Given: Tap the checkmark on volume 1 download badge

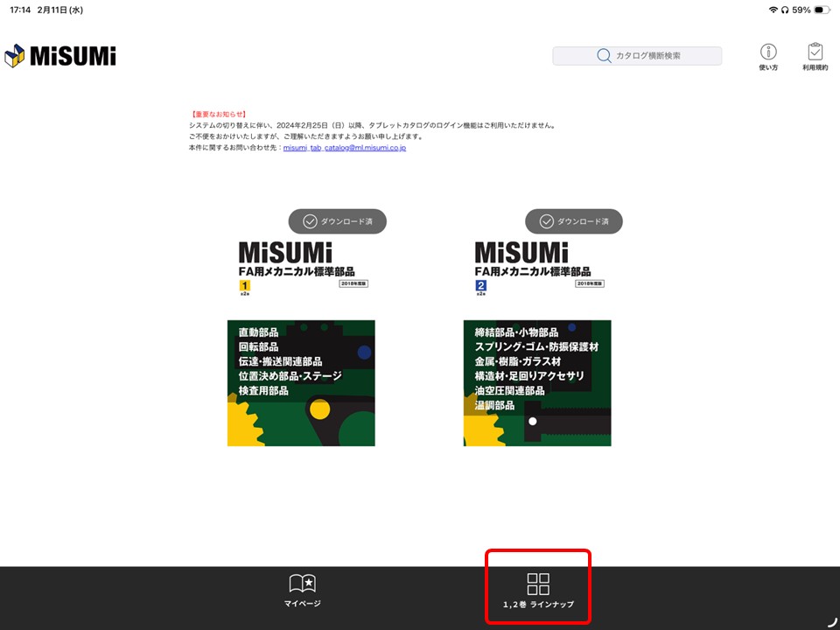Looking at the screenshot, I should pyautogui.click(x=309, y=221).
